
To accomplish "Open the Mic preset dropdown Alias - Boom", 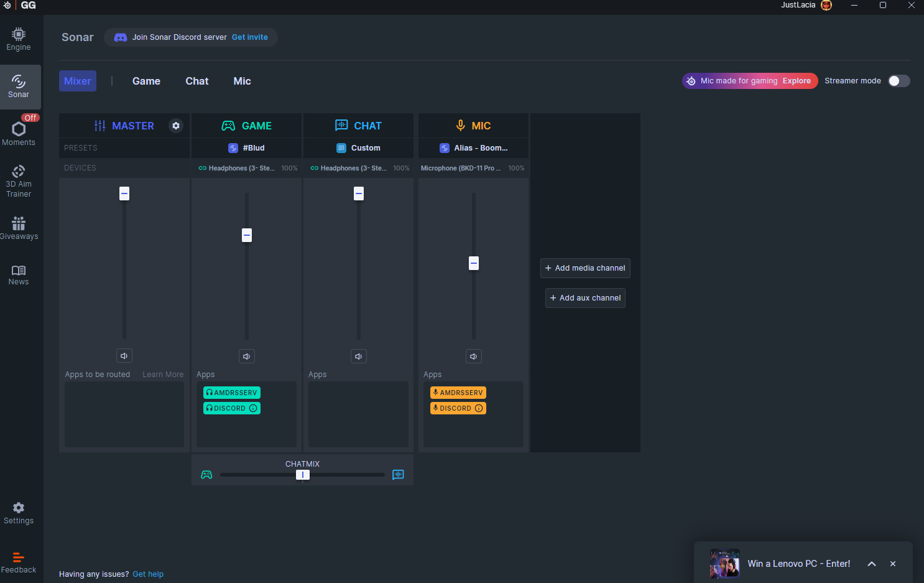I will click(473, 148).
